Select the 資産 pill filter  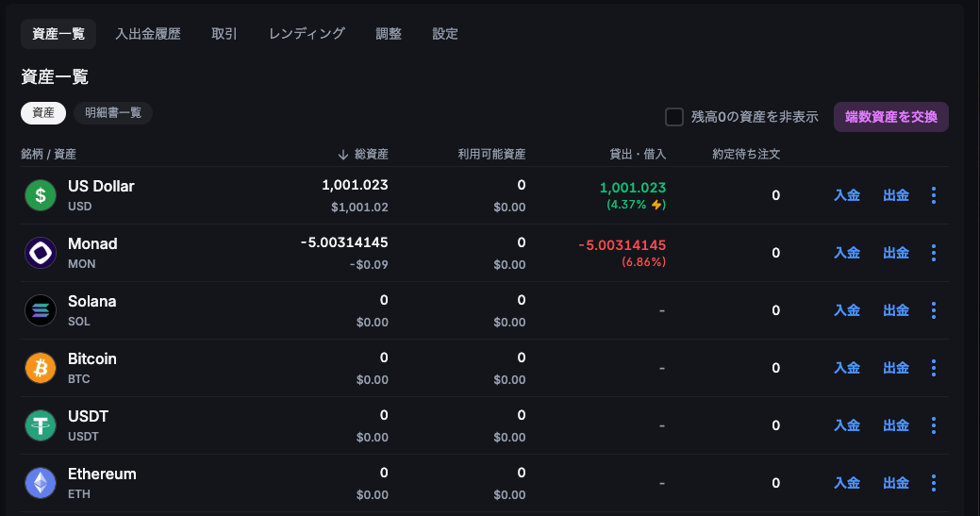43,113
